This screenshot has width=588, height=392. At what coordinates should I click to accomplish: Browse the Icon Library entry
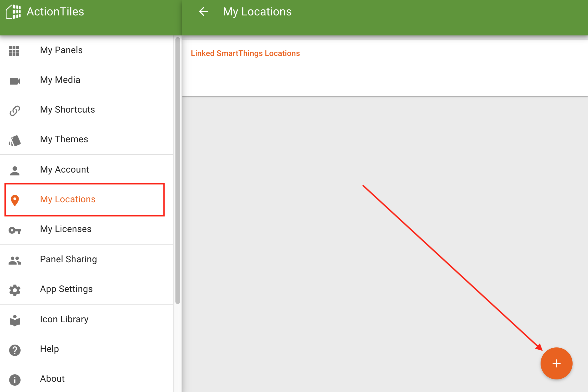[87, 319]
